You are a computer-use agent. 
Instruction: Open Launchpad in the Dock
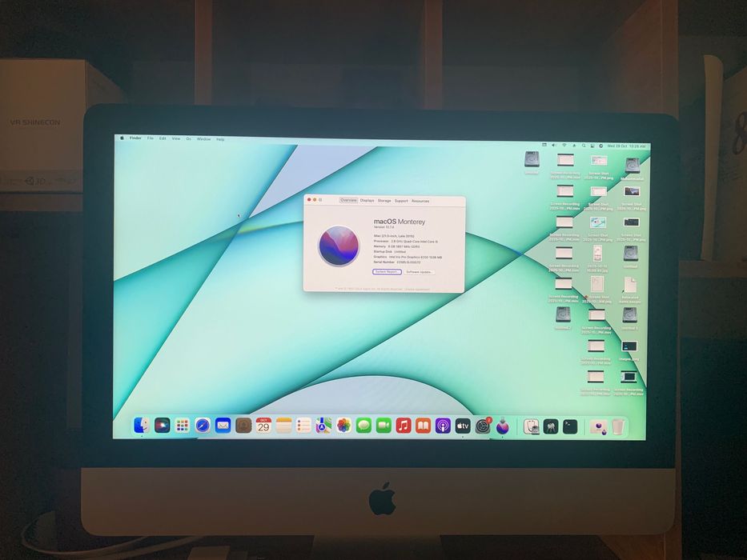[182, 426]
